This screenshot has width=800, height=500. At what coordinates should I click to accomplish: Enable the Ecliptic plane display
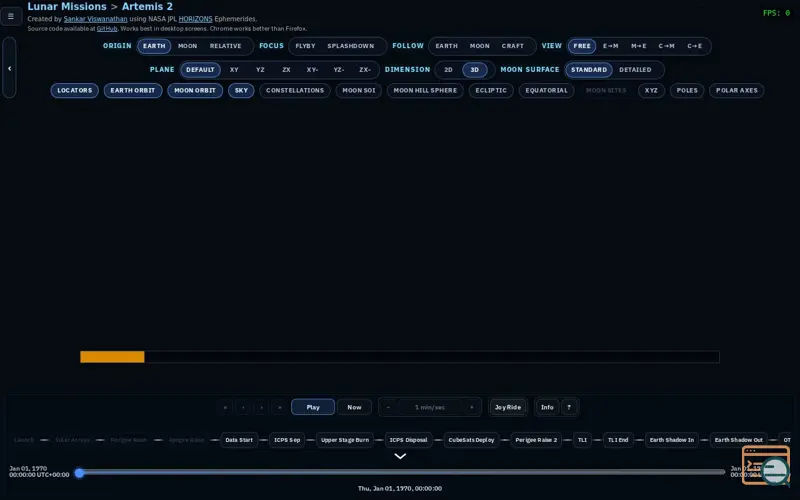coord(491,90)
